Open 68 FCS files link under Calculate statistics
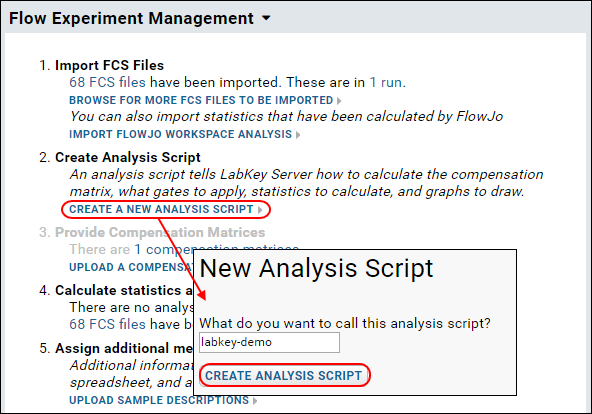The image size is (592, 414). tap(107, 324)
